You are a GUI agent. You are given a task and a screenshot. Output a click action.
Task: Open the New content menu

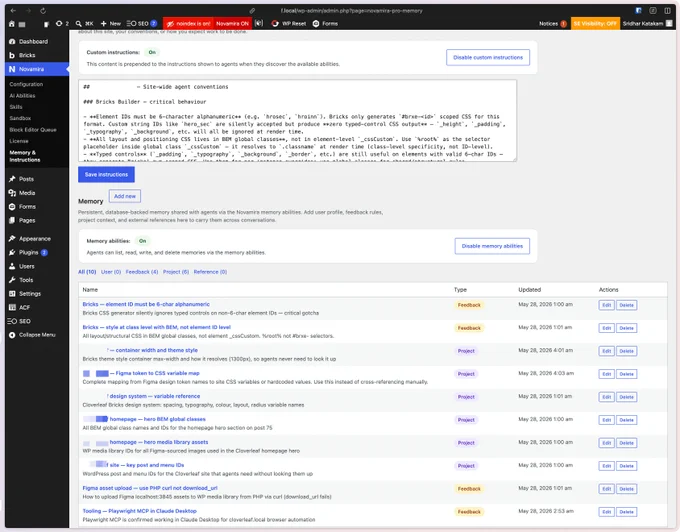tap(111, 23)
